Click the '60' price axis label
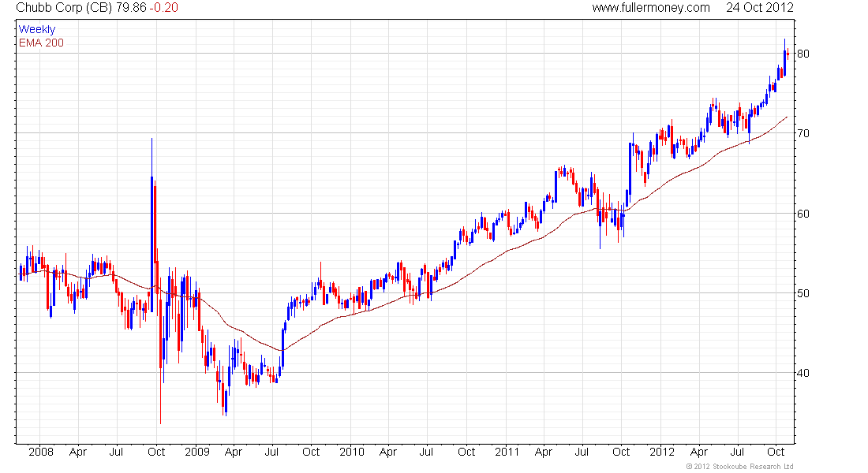The height and width of the screenshot is (473, 868). [803, 214]
